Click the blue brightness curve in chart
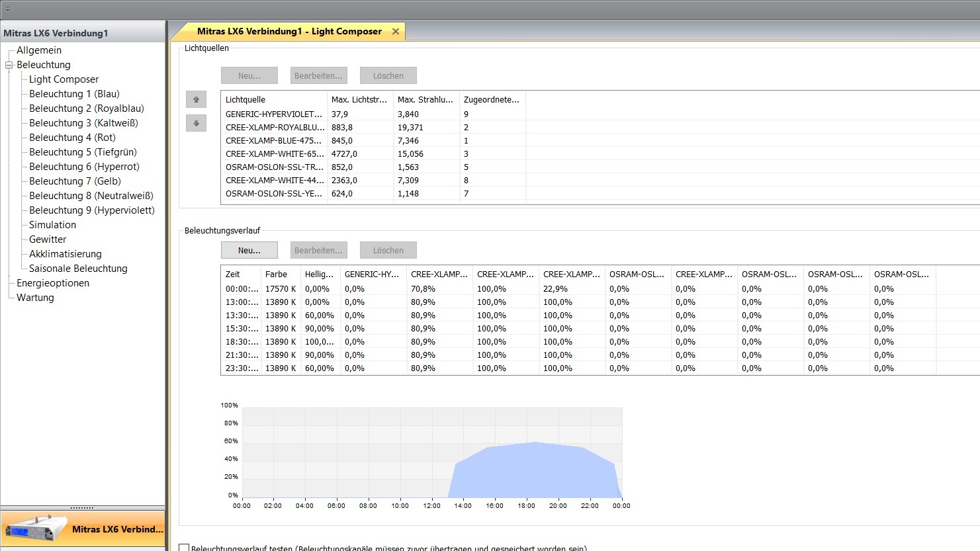Viewport: 980px width, 551px height. tap(535, 471)
